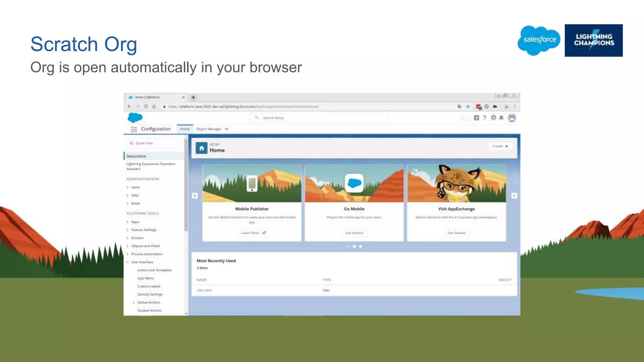The image size is (644, 362).
Task: Open the setup gear icon
Action: pos(493,118)
